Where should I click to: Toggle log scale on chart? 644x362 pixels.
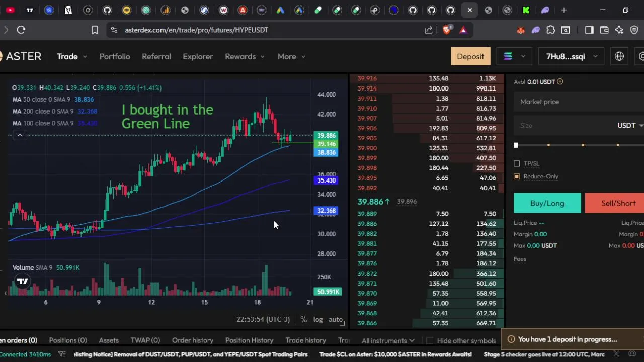tap(318, 319)
